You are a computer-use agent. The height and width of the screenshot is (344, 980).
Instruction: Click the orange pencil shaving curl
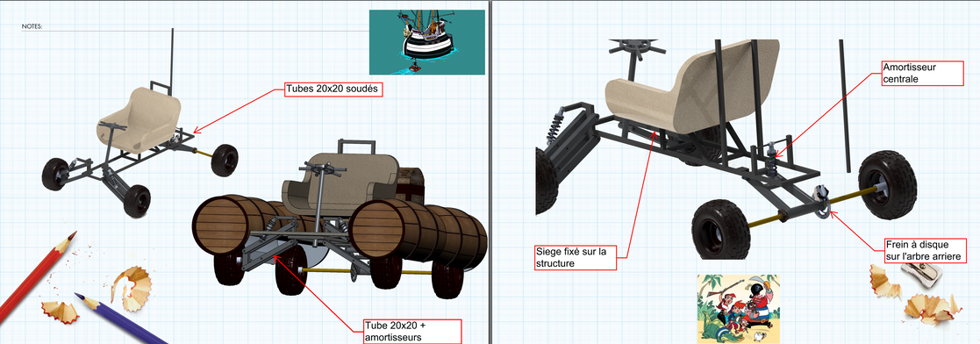(131, 289)
